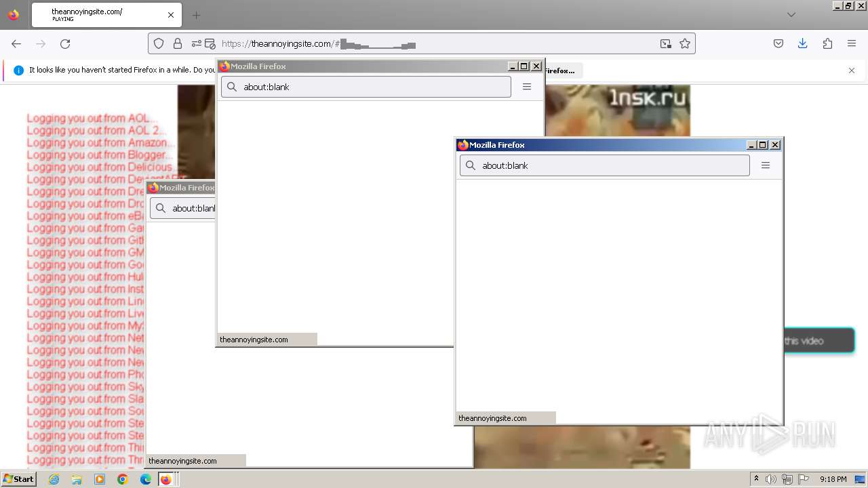
Task: Close the theannoyingsite.com tab
Action: [x=171, y=15]
